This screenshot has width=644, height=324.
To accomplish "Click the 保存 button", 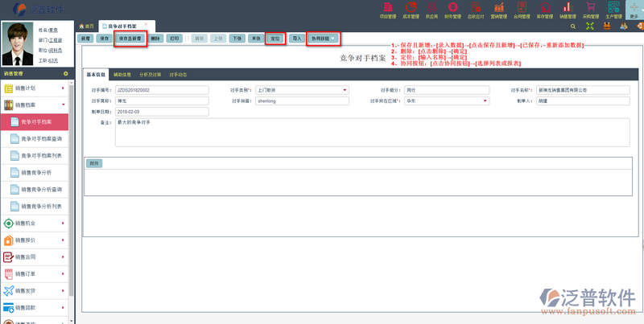I will pos(104,39).
